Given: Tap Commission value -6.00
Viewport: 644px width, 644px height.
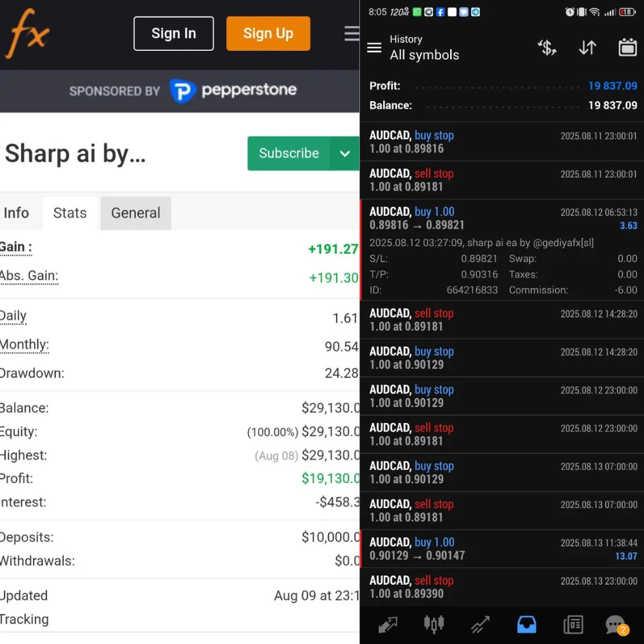Looking at the screenshot, I should [x=626, y=290].
